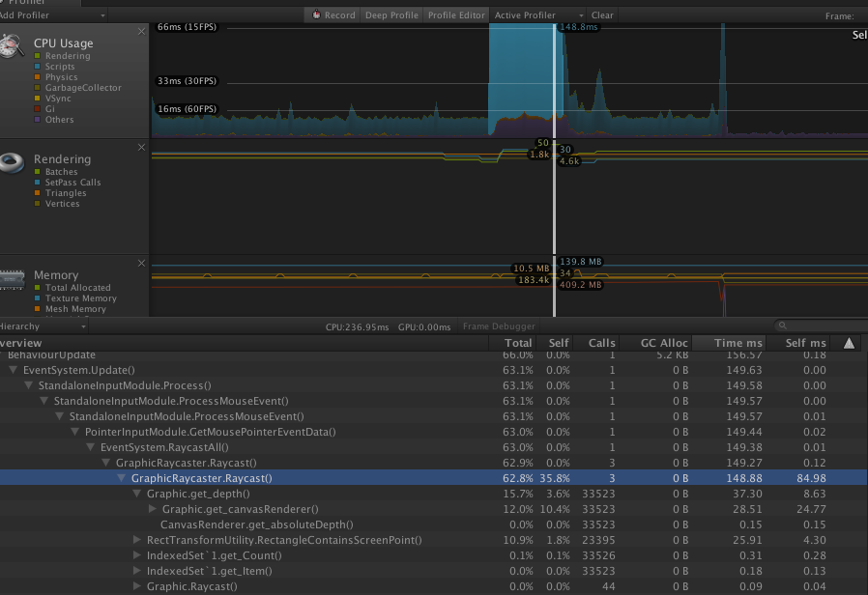Collapse PointerInputModule.GetMousePointerEventData() row
The image size is (868, 595).
[75, 432]
